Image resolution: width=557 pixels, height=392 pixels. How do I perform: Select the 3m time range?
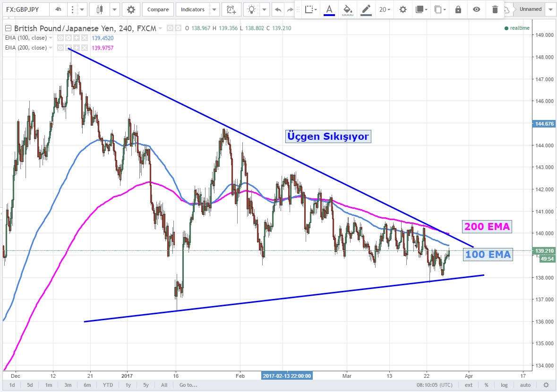point(68,385)
